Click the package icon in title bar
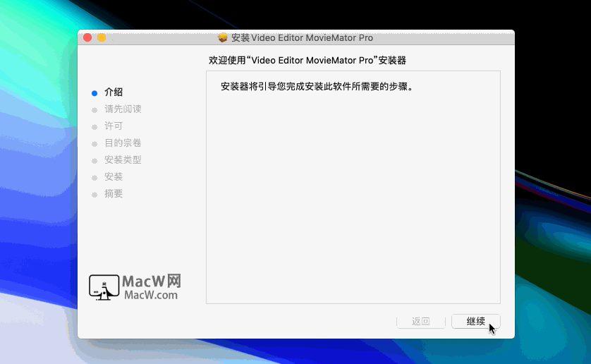The height and width of the screenshot is (364, 591). [223, 37]
